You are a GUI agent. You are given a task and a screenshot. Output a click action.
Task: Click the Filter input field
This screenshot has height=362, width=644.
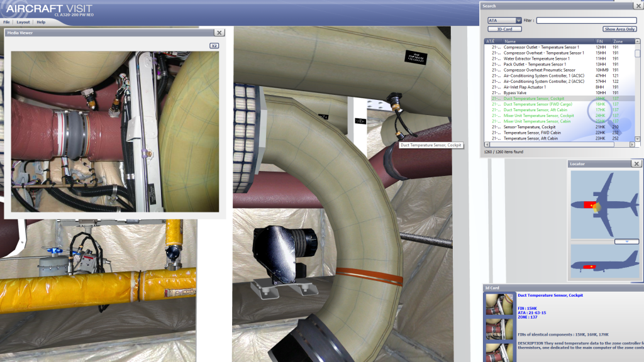587,21
